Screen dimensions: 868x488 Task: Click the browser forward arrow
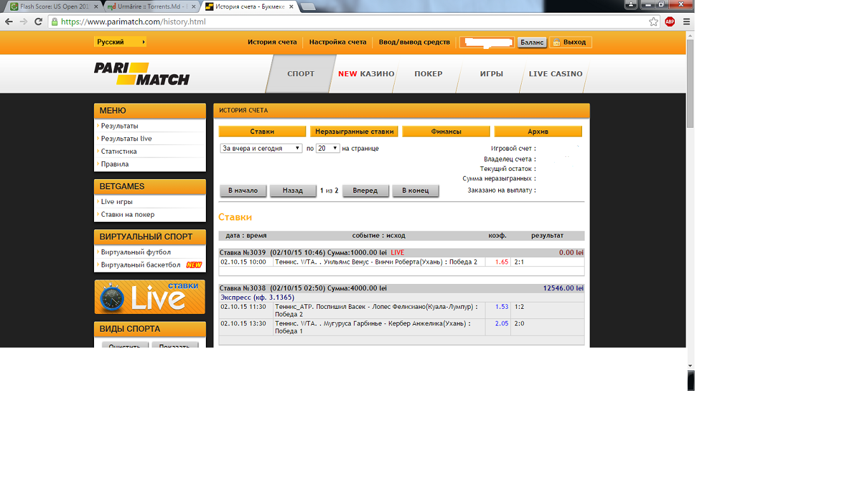point(24,22)
